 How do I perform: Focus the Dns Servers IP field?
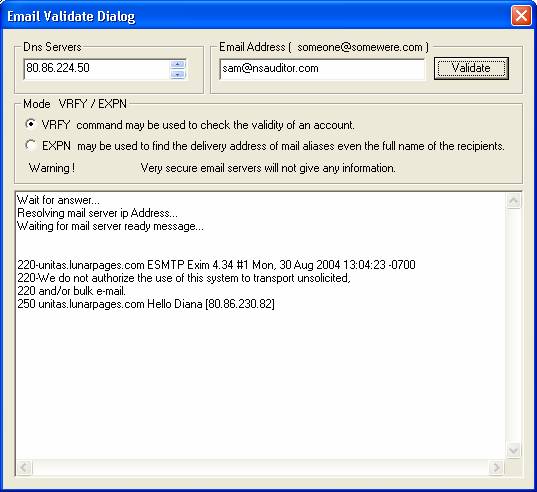[97, 69]
